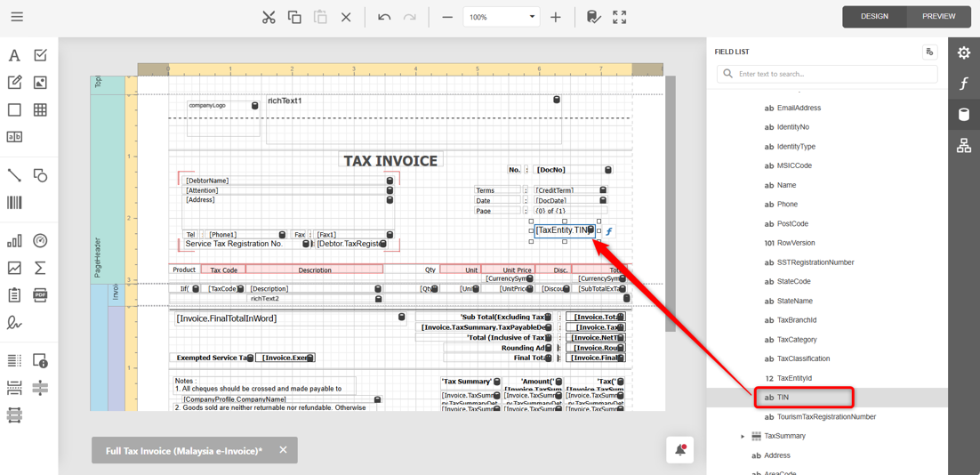Viewport: 980px width, 475px height.
Task: Toggle full screen mode icon
Action: [x=619, y=17]
